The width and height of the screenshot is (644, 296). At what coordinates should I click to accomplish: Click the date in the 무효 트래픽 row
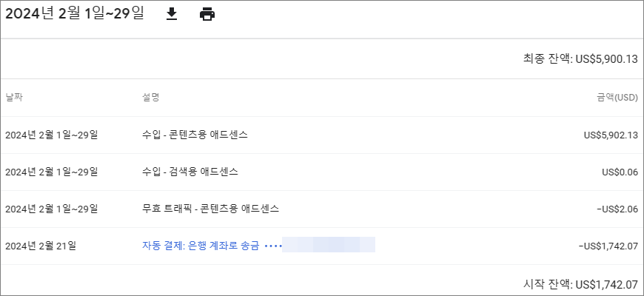(x=52, y=209)
